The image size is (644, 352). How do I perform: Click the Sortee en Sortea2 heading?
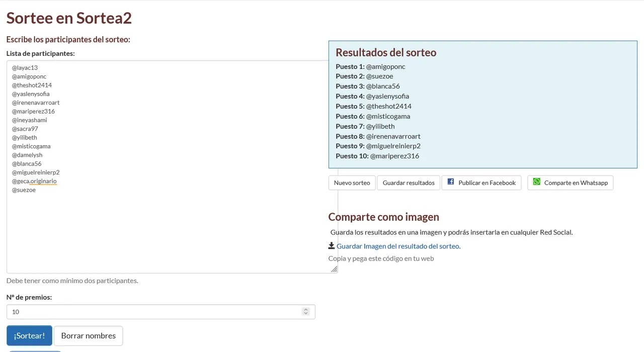pos(69,18)
